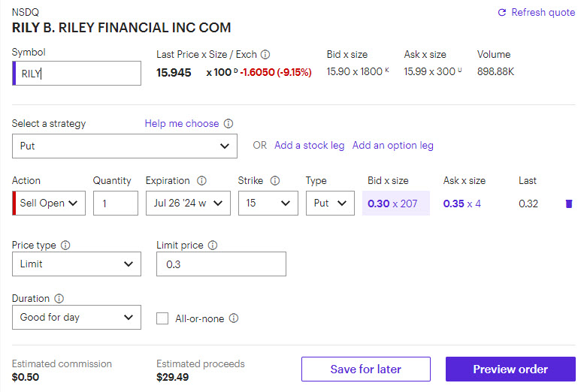
Task: Click the Limit price input field
Action: 221,264
